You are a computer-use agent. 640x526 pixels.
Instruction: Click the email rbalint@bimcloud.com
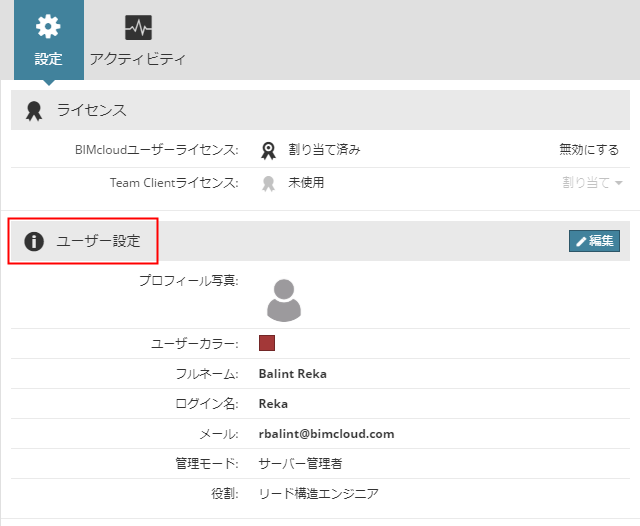(x=327, y=434)
